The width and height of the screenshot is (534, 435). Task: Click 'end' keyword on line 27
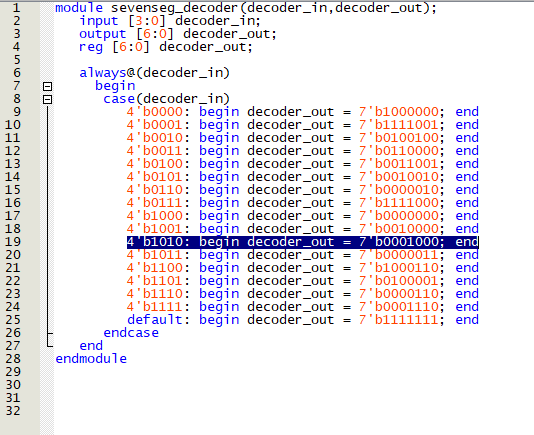click(x=91, y=346)
